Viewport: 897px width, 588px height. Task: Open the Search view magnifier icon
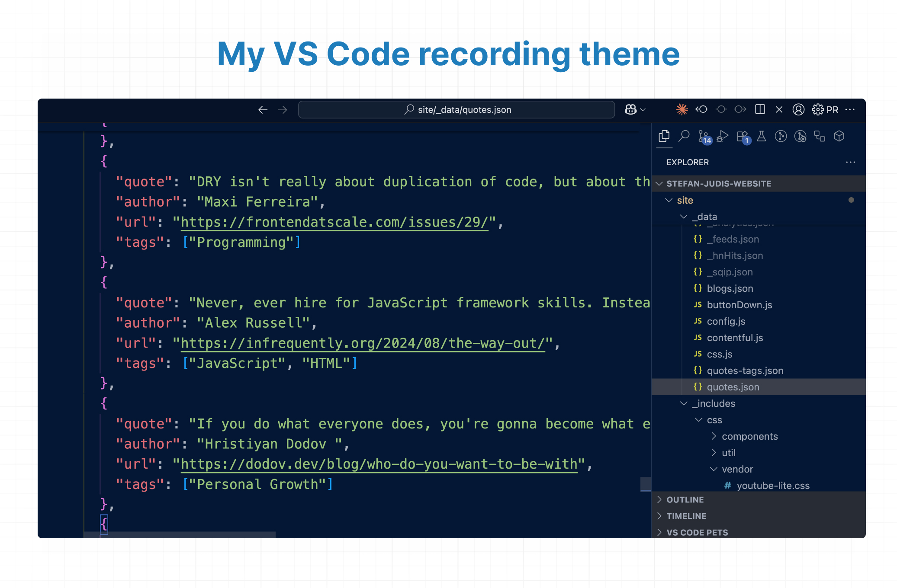point(684,136)
